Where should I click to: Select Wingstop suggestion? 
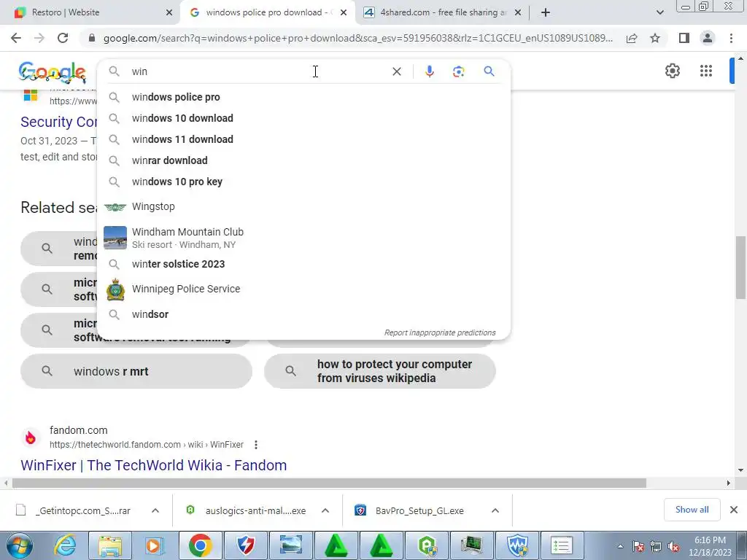point(303,206)
